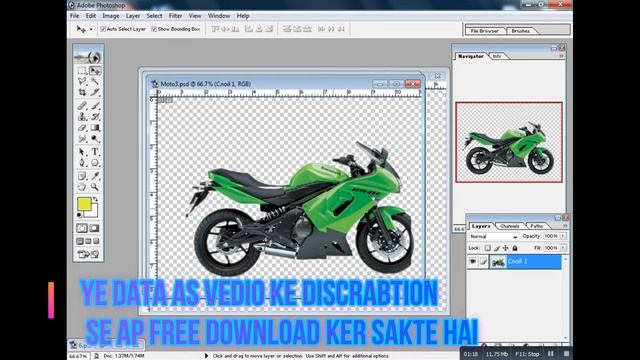Switch to the Info tab
Screen dimensions: 640x360
pyautogui.click(x=497, y=56)
